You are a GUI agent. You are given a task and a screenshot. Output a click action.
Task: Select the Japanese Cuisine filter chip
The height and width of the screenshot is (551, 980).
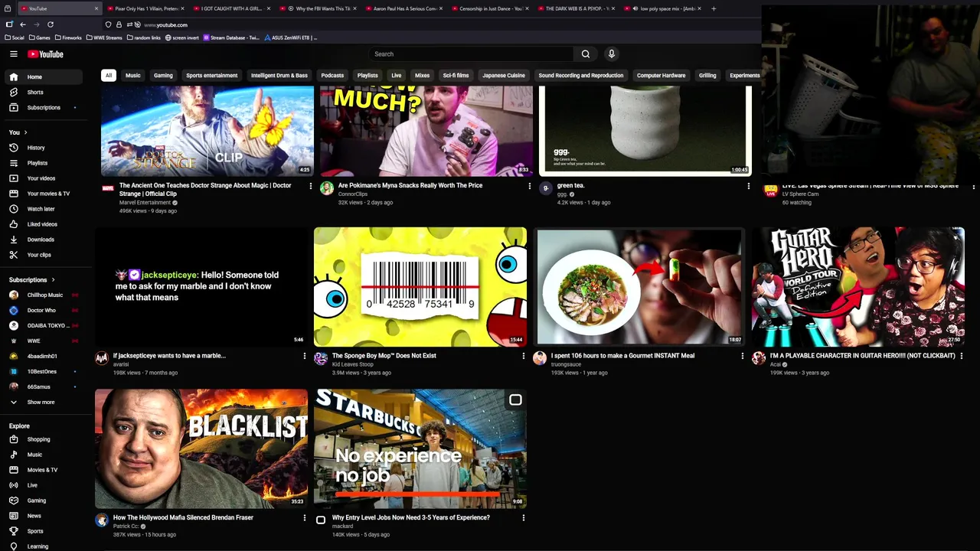(x=504, y=75)
